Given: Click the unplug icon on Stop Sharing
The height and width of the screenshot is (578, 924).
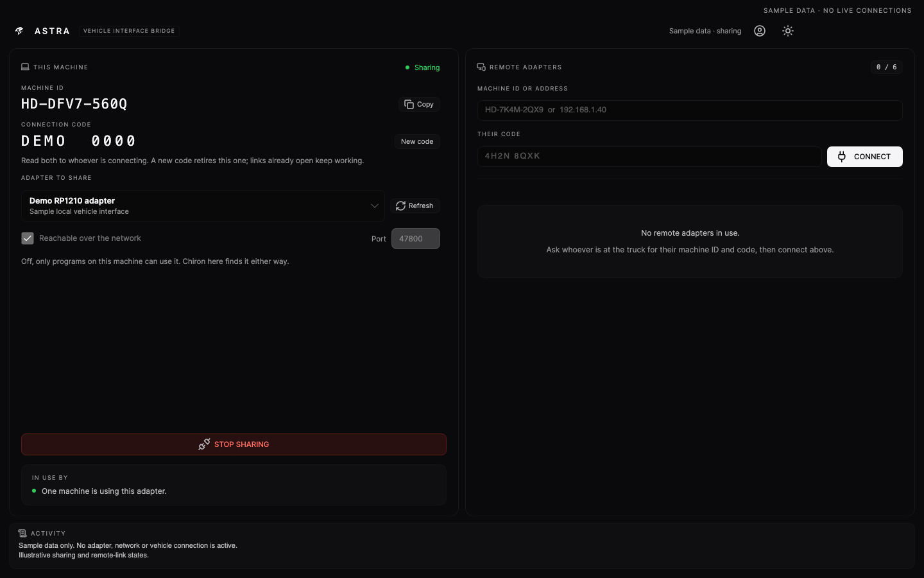Looking at the screenshot, I should point(204,444).
